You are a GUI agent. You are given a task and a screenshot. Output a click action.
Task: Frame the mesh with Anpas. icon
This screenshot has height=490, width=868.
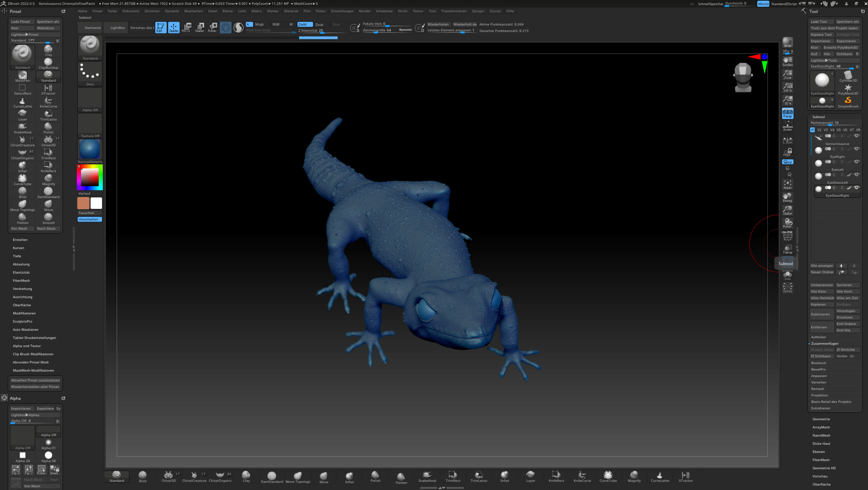787,185
